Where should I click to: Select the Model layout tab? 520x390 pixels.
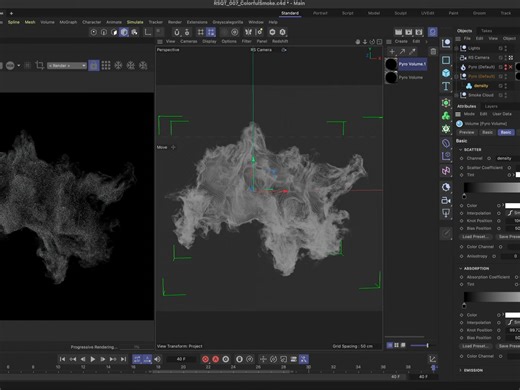[374, 13]
